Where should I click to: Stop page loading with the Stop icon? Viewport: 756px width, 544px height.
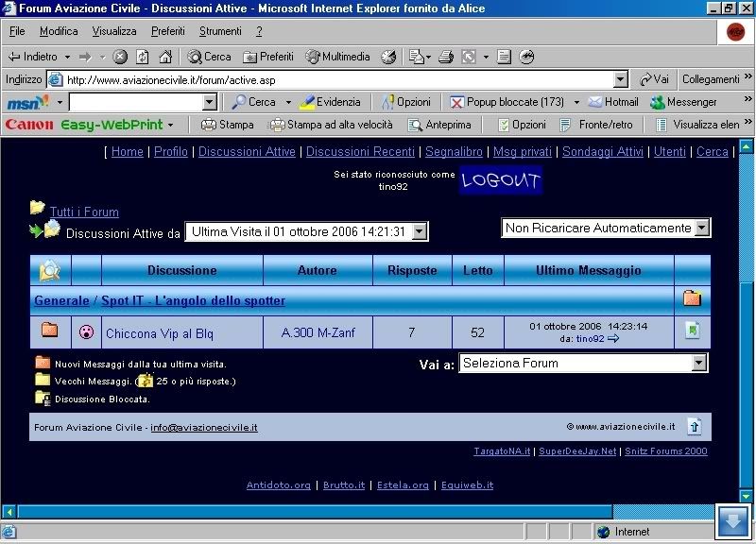pos(120,57)
